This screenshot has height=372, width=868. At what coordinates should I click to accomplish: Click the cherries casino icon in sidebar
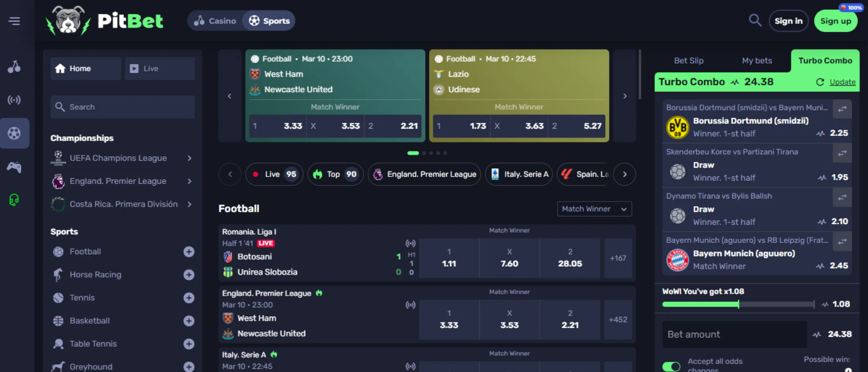(x=14, y=67)
